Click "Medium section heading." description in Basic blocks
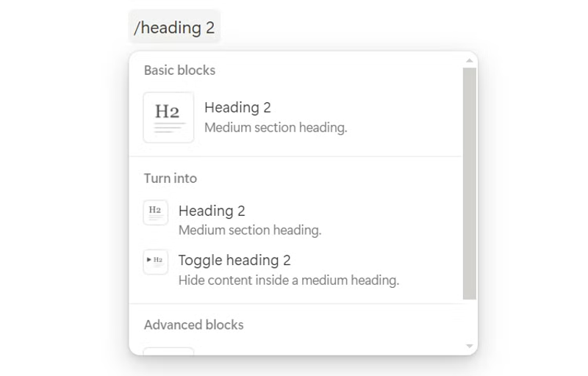The width and height of the screenshot is (588, 376). [276, 127]
